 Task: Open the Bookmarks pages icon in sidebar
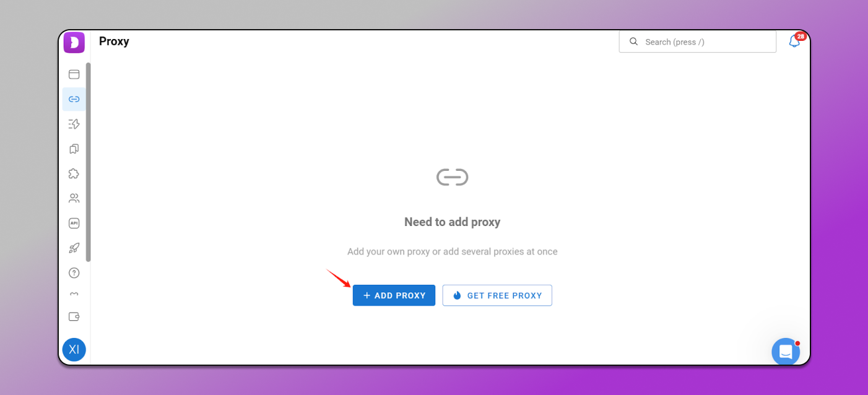coord(74,149)
